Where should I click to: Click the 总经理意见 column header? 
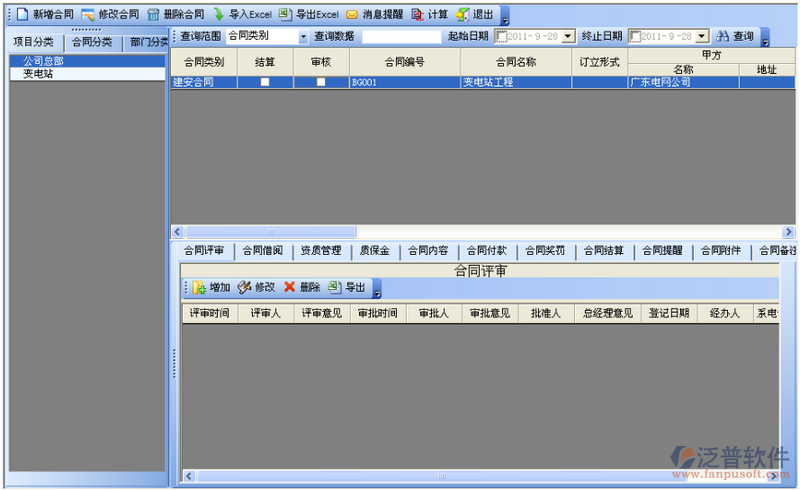point(608,313)
